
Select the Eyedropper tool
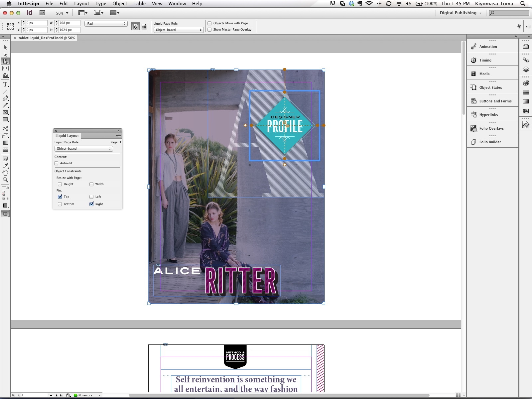coord(5,166)
